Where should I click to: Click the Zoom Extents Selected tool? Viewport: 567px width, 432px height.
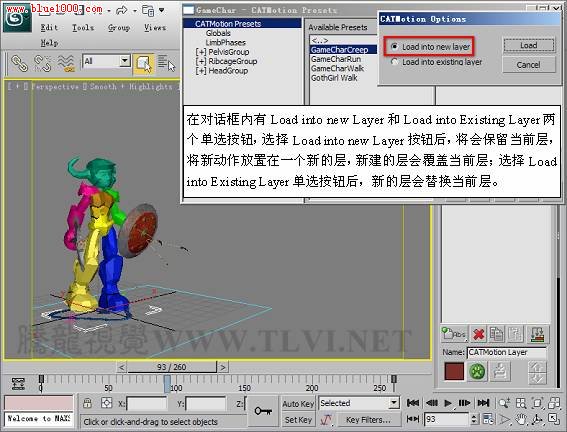tap(537, 403)
